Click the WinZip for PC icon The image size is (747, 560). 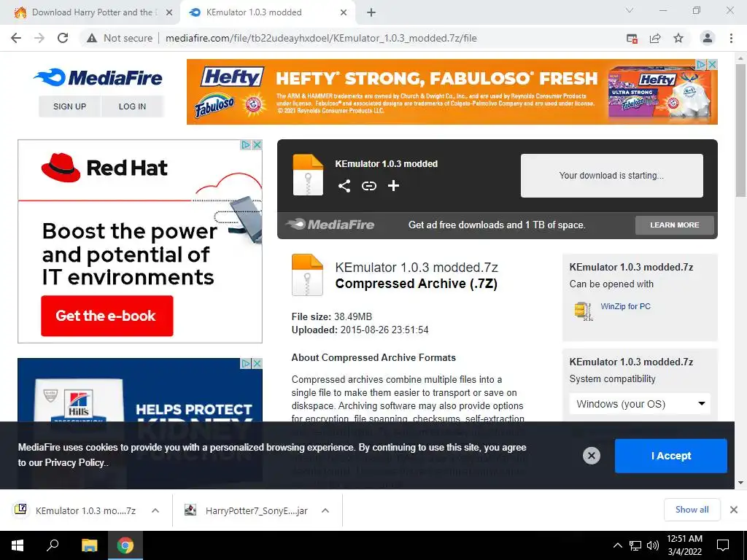[x=583, y=311]
